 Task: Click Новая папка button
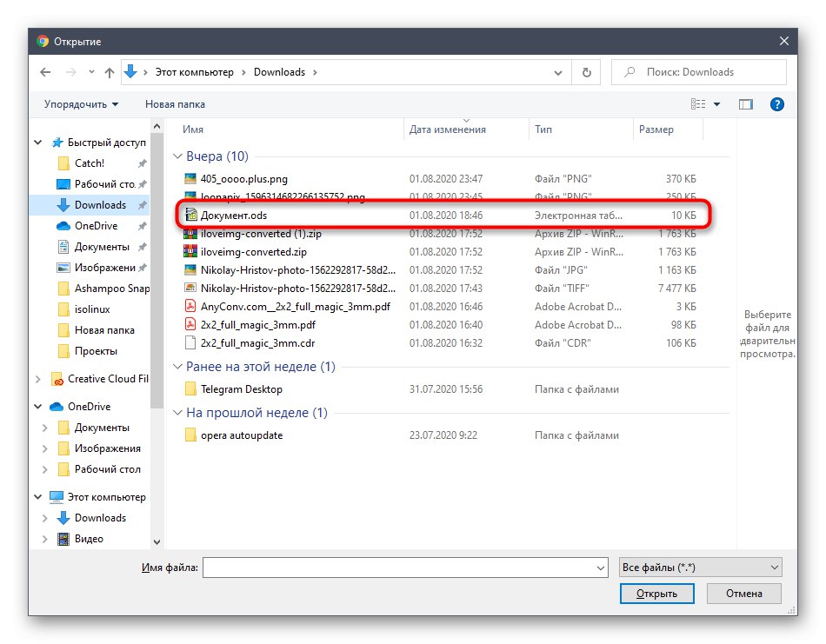[175, 104]
